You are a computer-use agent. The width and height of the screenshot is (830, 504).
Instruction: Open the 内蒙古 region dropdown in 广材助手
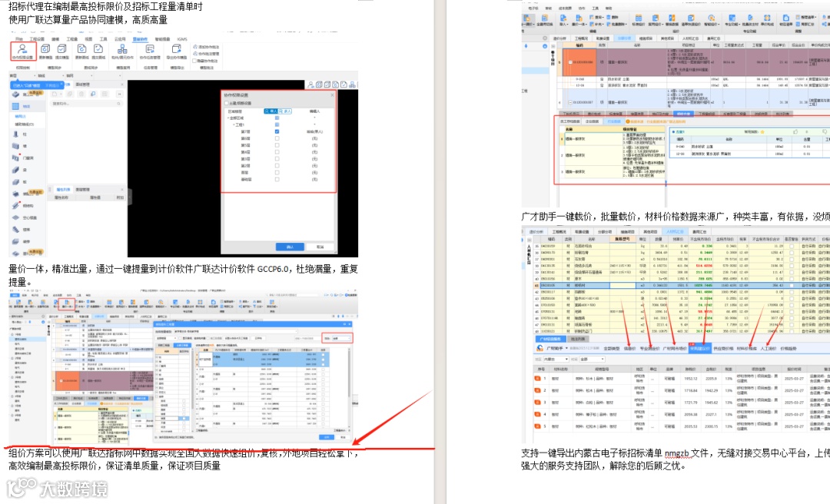coord(556,359)
